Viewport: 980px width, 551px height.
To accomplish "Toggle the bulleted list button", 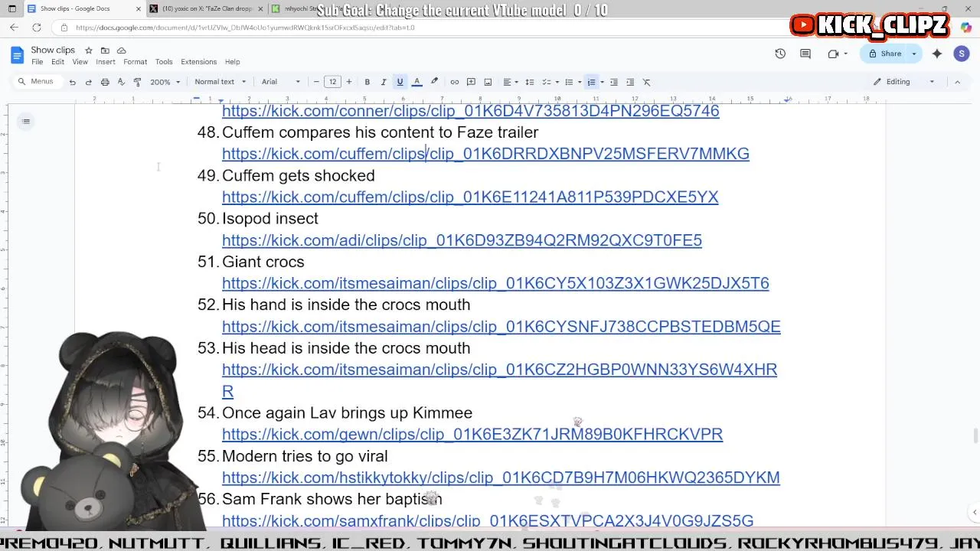I will click(x=568, y=82).
